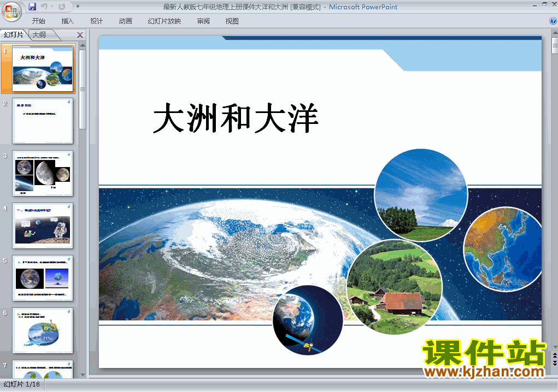The width and height of the screenshot is (558, 392).
Task: Select slide 4 thumbnail with astronaut
Action: [x=43, y=225]
